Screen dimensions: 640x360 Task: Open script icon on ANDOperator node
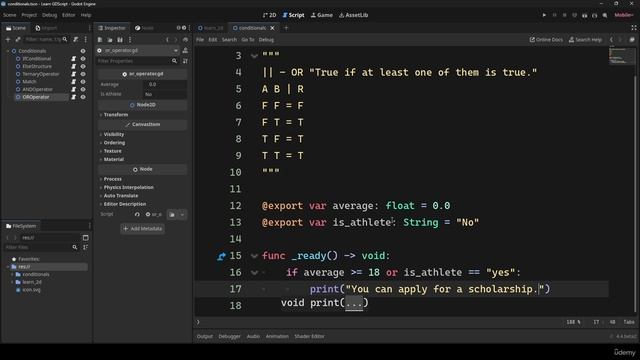[73, 89]
